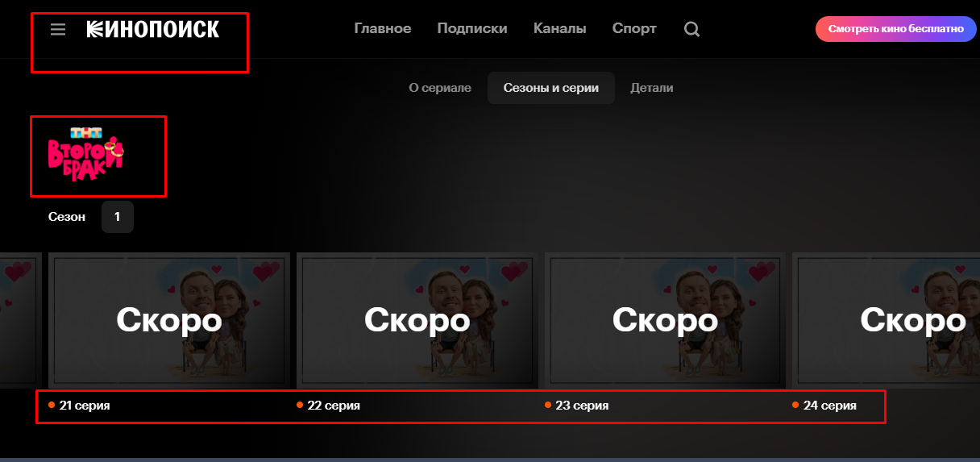Switch to the О сериале tab
Image resolution: width=980 pixels, height=462 pixels.
[440, 88]
